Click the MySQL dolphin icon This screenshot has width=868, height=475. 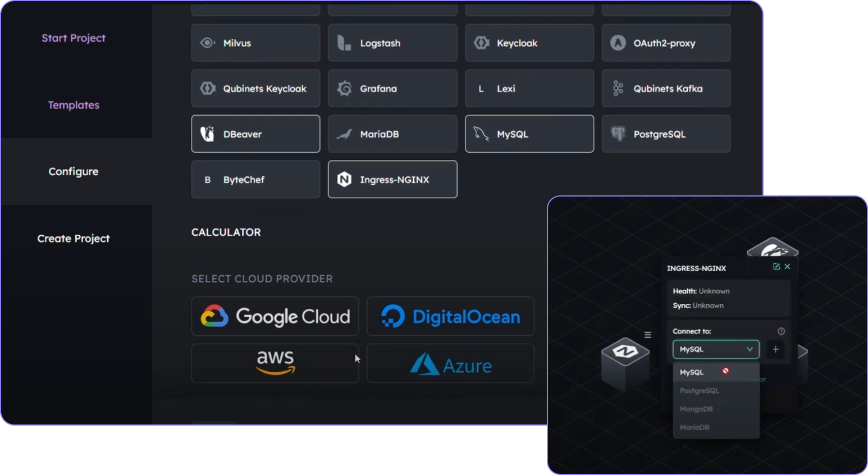click(x=481, y=134)
